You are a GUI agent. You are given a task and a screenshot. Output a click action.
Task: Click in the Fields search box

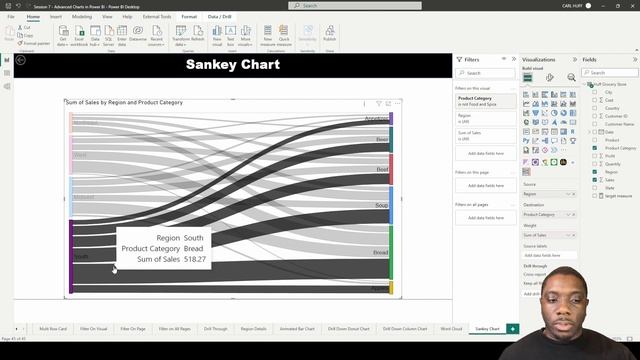(x=610, y=73)
